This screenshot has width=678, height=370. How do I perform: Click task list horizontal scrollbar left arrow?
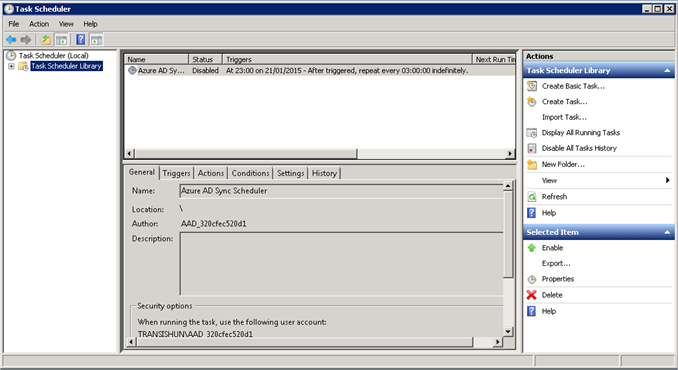point(129,153)
